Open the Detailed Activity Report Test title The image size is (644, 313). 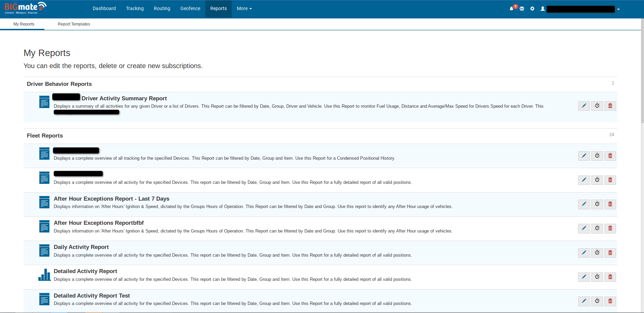point(92,296)
